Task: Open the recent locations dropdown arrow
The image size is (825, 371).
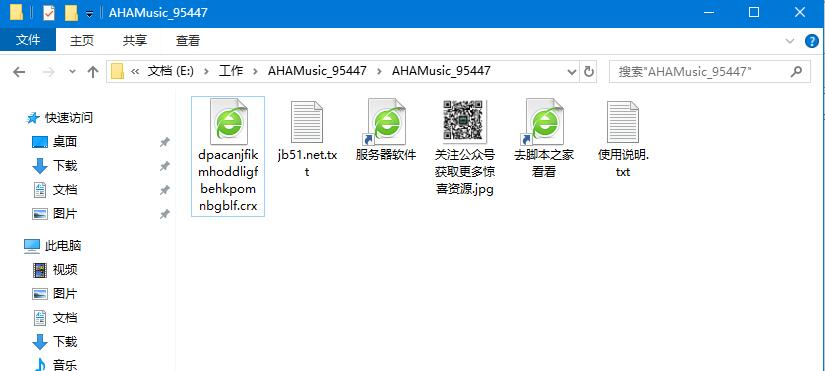Action: click(72, 72)
